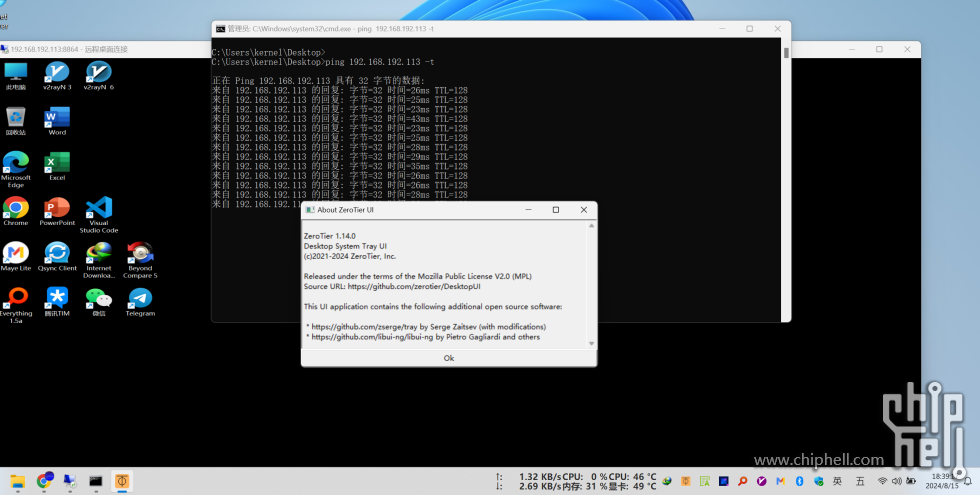Screen dimensions: 980x495
Task: Select the Everything 1.5a desktop shortcut
Action: point(16,306)
